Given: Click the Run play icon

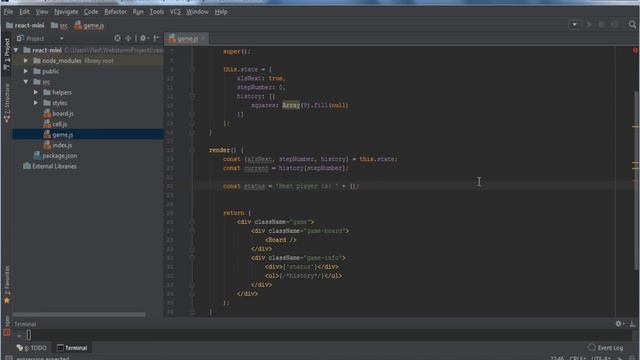Looking at the screenshot, I should click(x=589, y=24).
